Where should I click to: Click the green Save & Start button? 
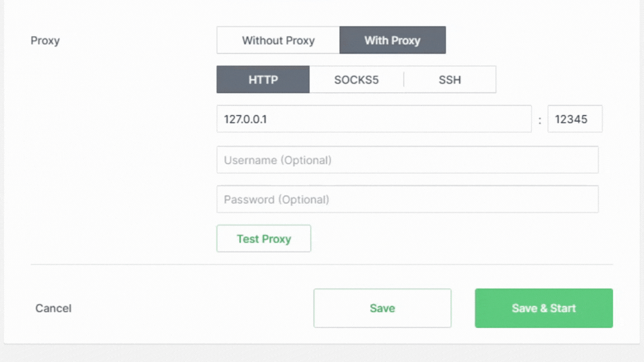(544, 308)
